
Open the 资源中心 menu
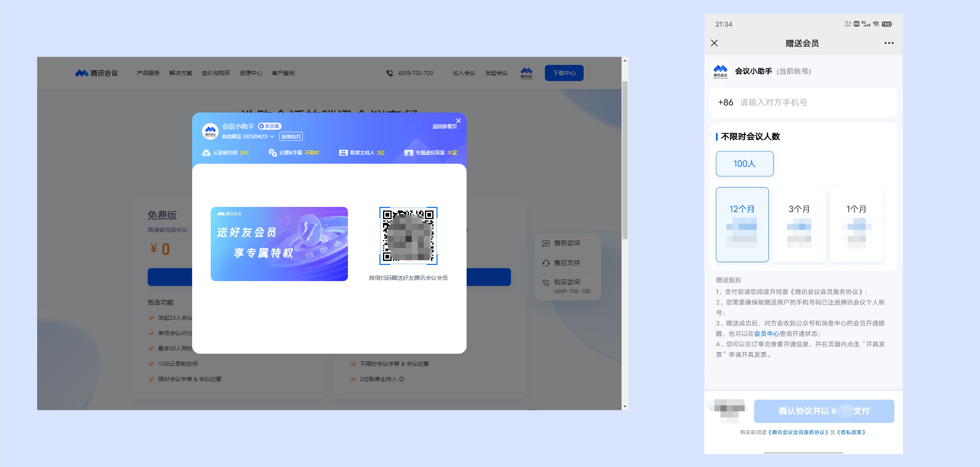pos(251,73)
